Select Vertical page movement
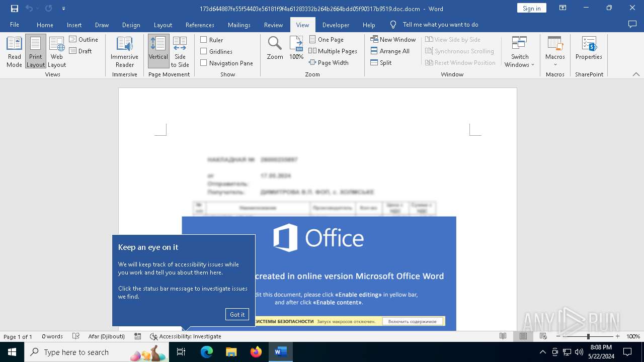The height and width of the screenshot is (362, 644). click(158, 52)
